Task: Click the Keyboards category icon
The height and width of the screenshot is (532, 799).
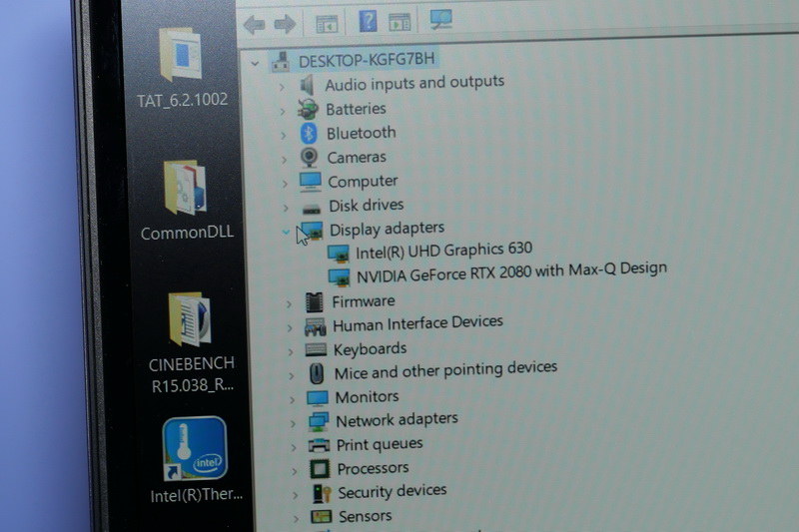Action: coord(316,350)
